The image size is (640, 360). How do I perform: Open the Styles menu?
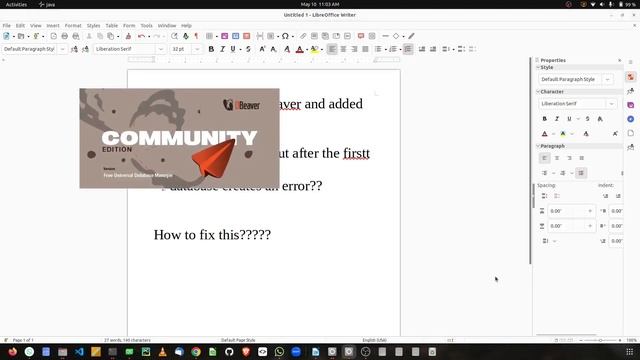(x=93, y=26)
